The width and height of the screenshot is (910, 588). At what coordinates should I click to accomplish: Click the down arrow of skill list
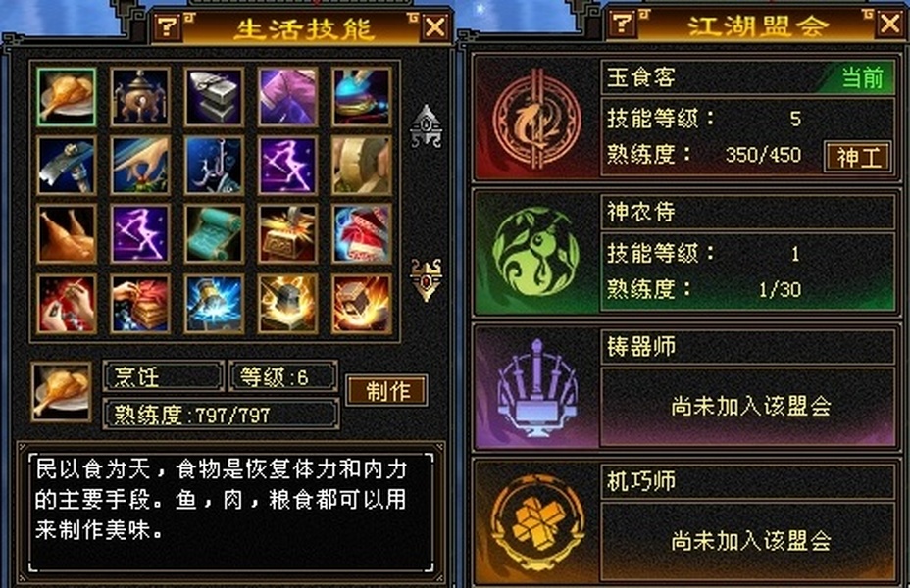(x=426, y=280)
